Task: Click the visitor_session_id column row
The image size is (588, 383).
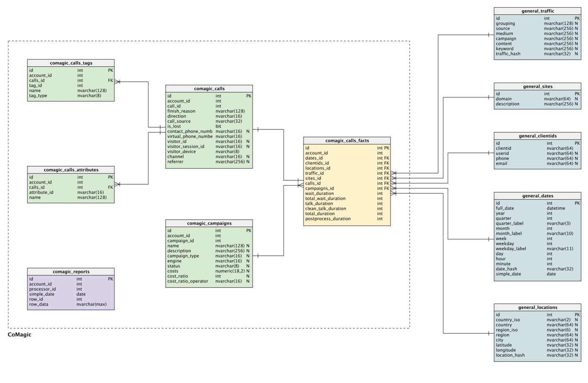Action: click(209, 147)
